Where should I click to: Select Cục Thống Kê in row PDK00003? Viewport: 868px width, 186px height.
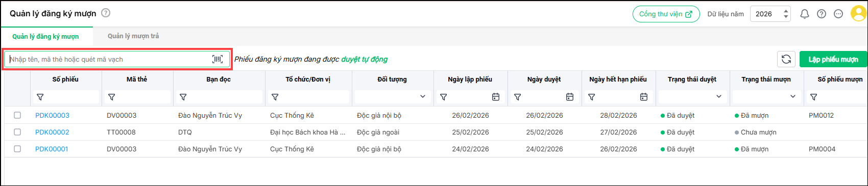pos(292,115)
